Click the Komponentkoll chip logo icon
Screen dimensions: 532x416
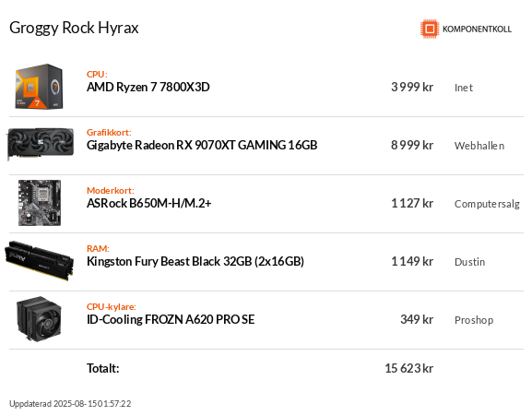pyautogui.click(x=430, y=29)
